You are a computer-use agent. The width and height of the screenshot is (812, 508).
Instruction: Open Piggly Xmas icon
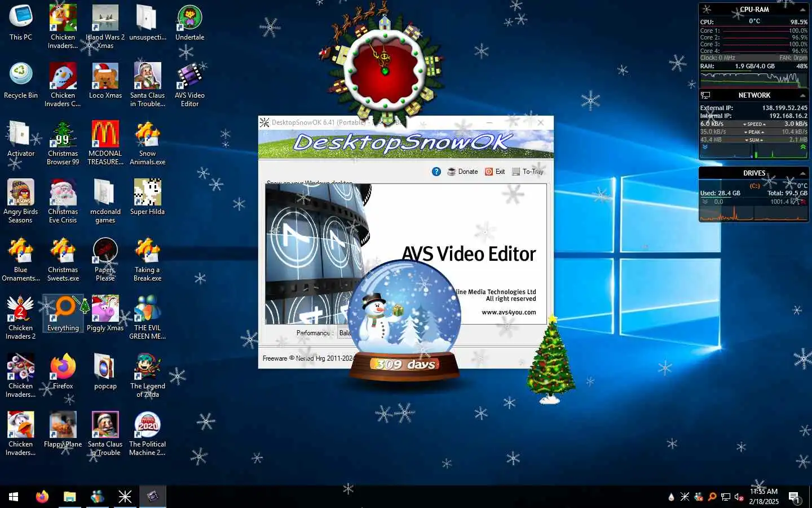pos(105,313)
